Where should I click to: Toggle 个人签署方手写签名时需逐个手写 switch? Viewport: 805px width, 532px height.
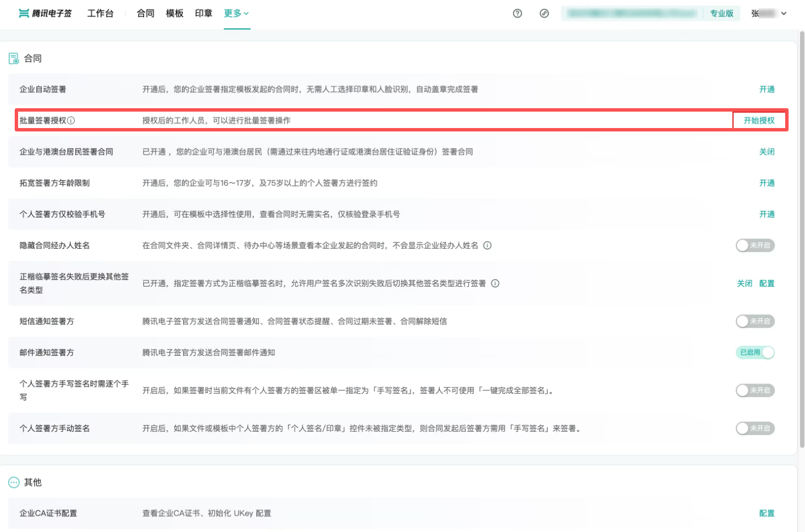(755, 390)
